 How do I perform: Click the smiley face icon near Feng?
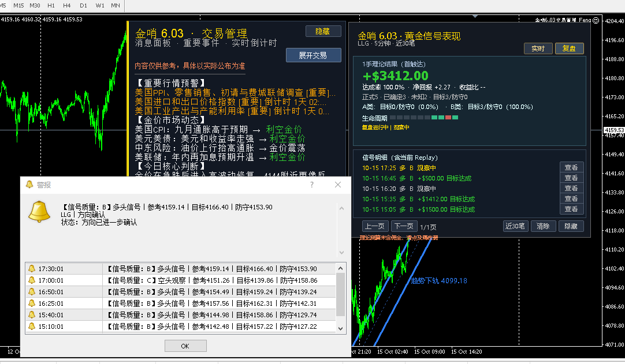pyautogui.click(x=596, y=20)
